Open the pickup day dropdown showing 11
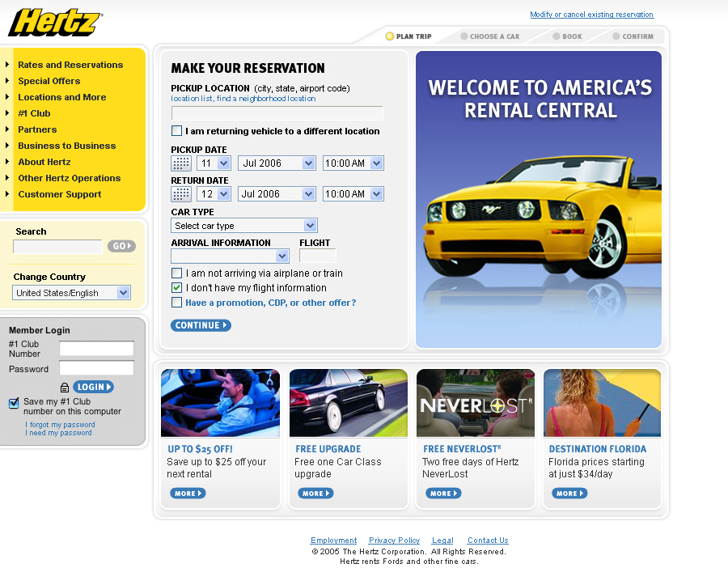Screen dimensions: 728x585 pyautogui.click(x=214, y=163)
